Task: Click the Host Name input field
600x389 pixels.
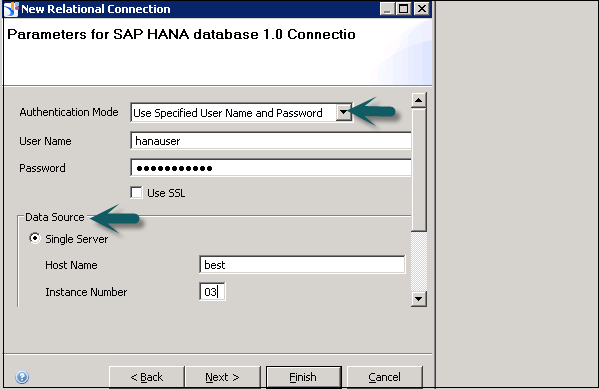Action: tap(302, 265)
